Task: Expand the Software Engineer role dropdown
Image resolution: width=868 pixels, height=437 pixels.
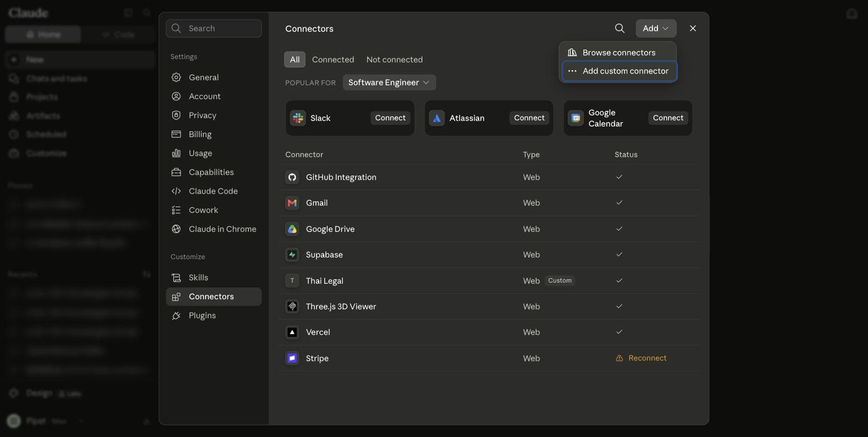Action: pos(389,82)
